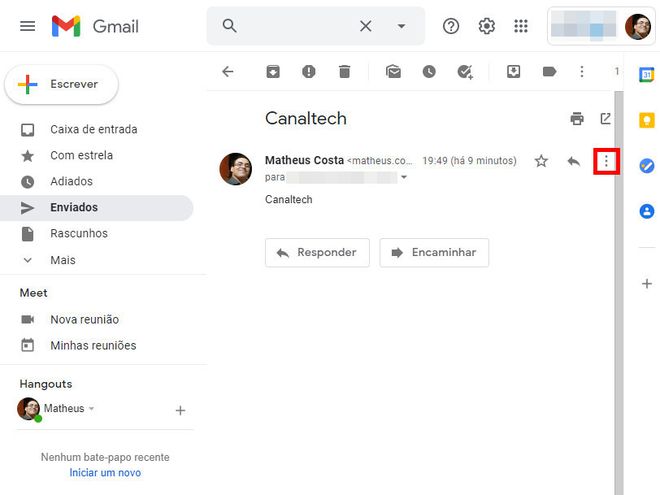Open the toolbar More options dots
This screenshot has width=660, height=495.
click(582, 72)
